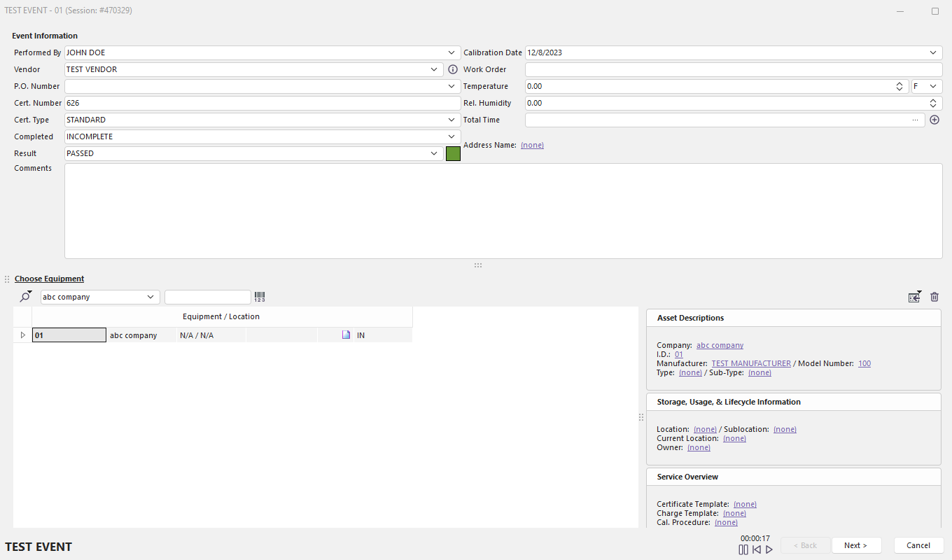Open the Performed By dropdown
The height and width of the screenshot is (560, 952).
click(451, 52)
